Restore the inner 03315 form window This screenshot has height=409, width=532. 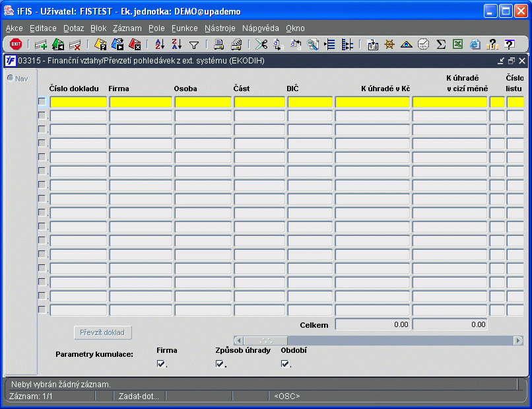[512, 61]
